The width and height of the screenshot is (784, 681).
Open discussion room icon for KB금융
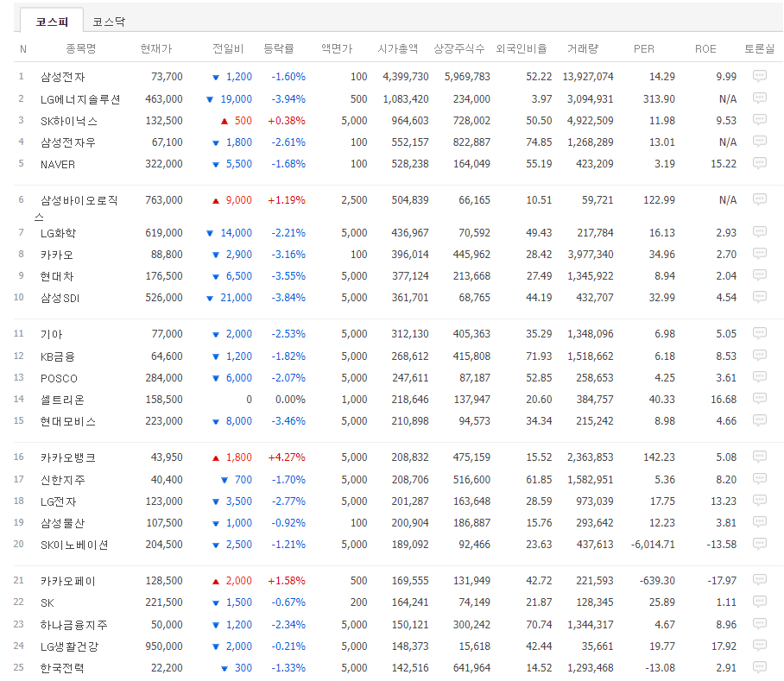click(x=760, y=356)
